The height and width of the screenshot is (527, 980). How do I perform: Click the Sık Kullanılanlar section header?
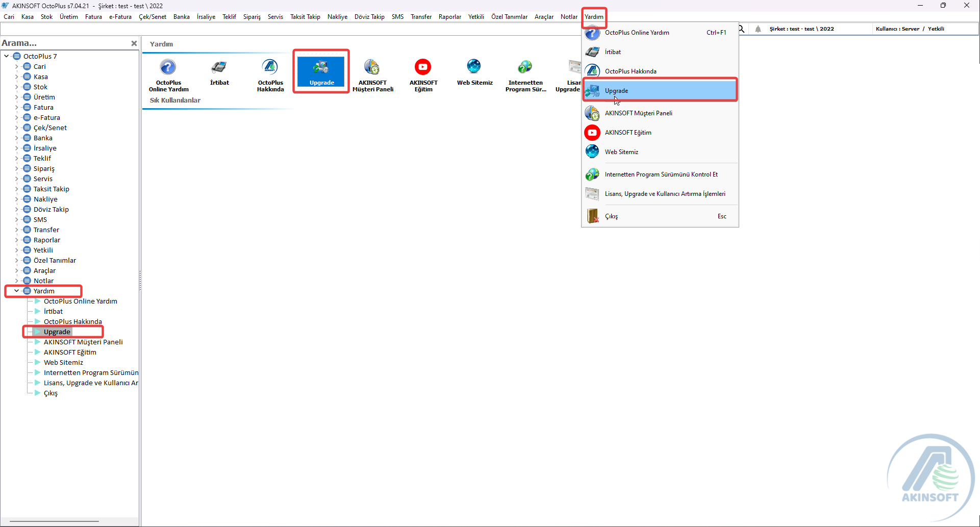point(175,101)
